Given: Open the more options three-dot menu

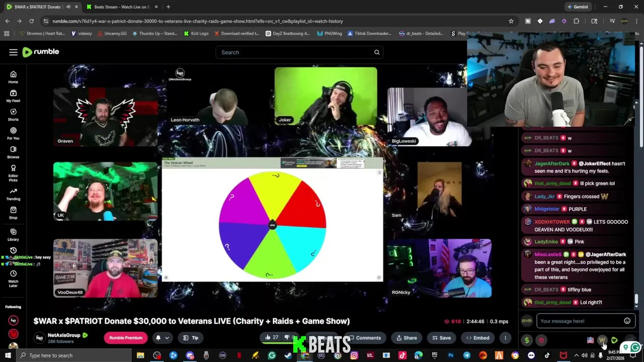Looking at the screenshot, I should (505, 338).
